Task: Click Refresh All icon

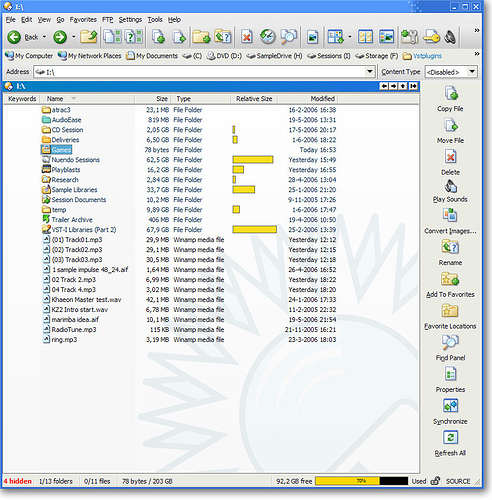Action: click(x=451, y=437)
